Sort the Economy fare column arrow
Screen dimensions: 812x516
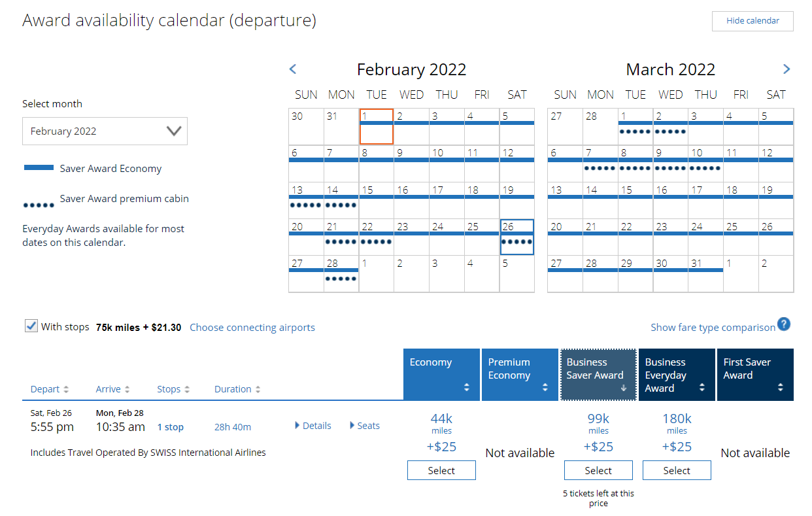[468, 386]
